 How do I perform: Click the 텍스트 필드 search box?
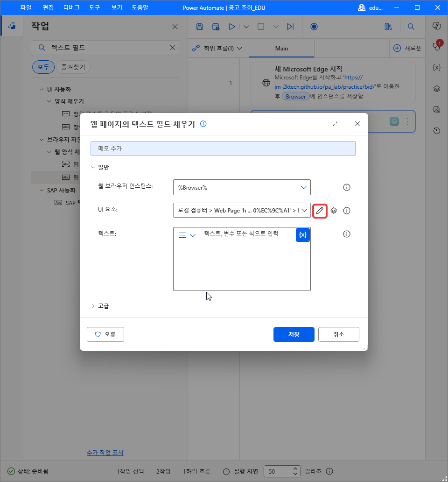pos(105,48)
